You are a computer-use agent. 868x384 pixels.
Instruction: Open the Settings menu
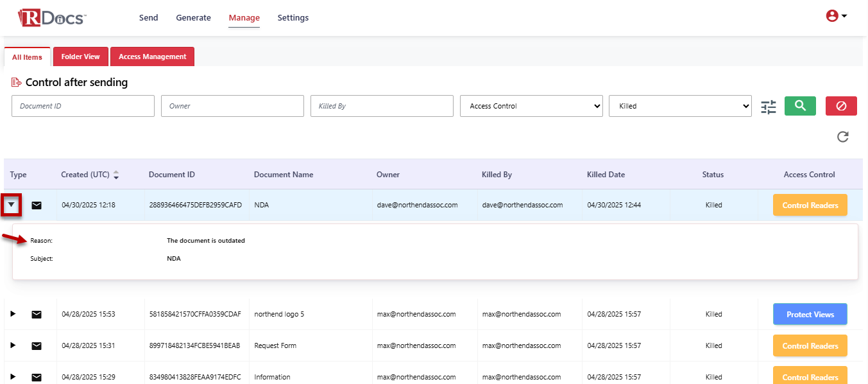pos(293,18)
